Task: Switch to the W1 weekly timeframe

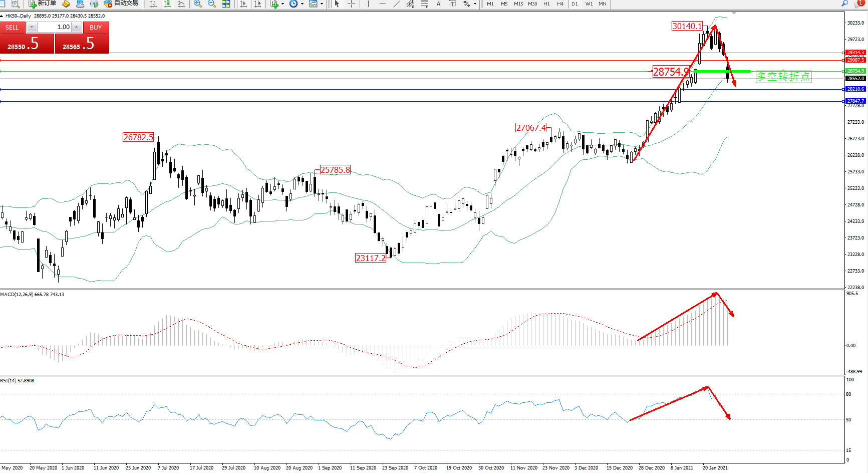Action: pyautogui.click(x=589, y=4)
